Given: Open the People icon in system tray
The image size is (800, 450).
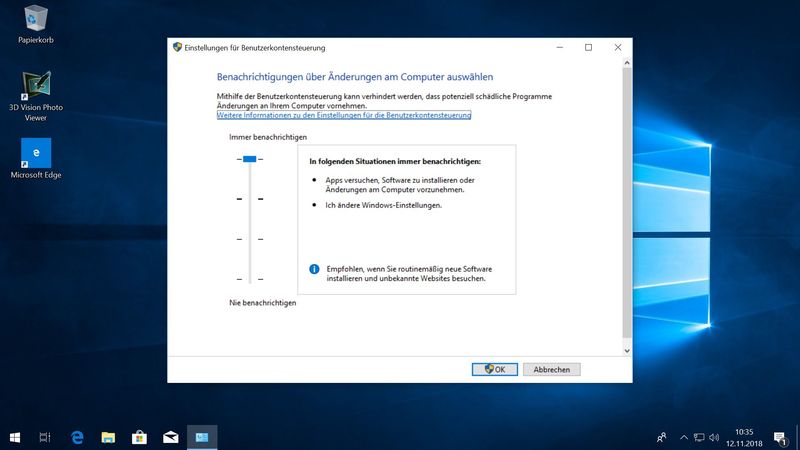Looking at the screenshot, I should [662, 437].
